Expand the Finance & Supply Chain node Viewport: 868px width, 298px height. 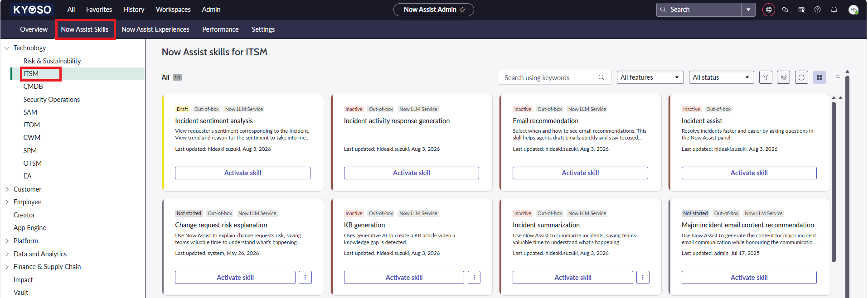[7, 267]
